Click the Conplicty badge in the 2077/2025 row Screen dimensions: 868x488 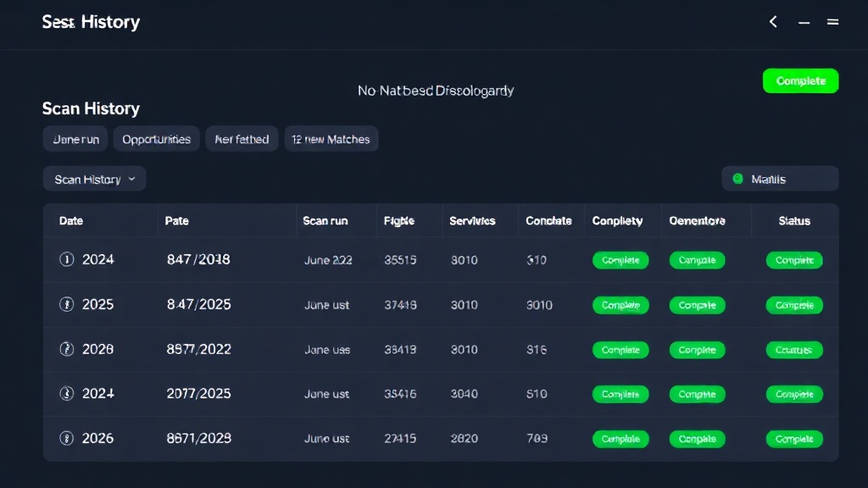[x=620, y=394]
